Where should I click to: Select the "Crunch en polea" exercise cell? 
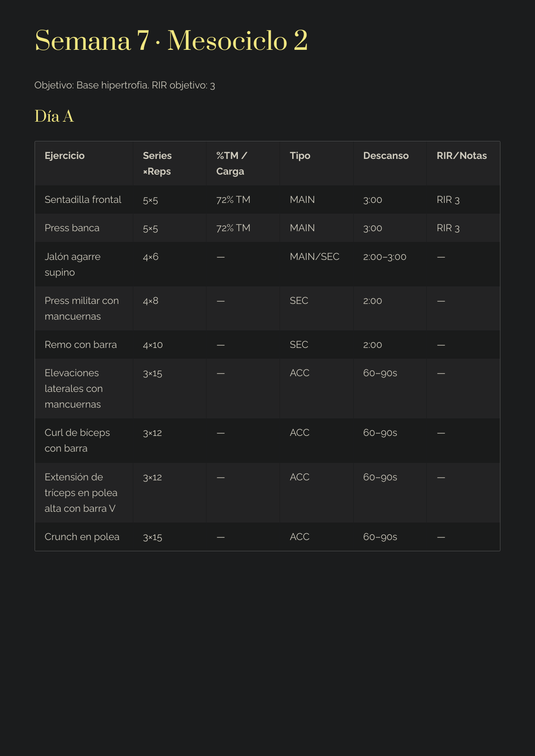click(x=82, y=537)
